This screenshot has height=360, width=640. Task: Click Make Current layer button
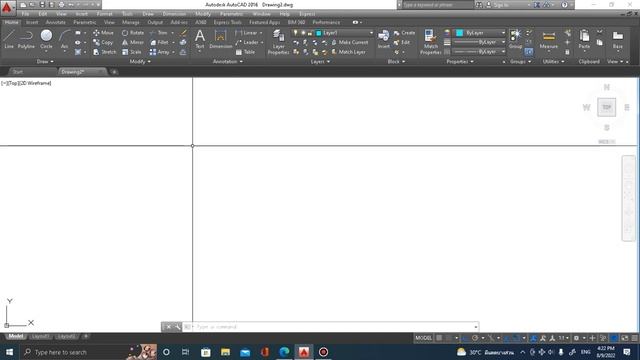coord(349,42)
